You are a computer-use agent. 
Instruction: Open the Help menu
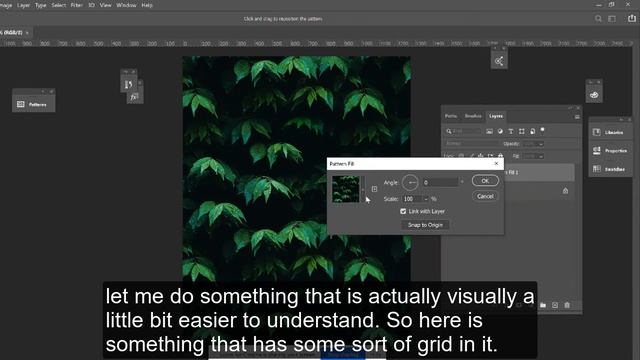tap(147, 5)
